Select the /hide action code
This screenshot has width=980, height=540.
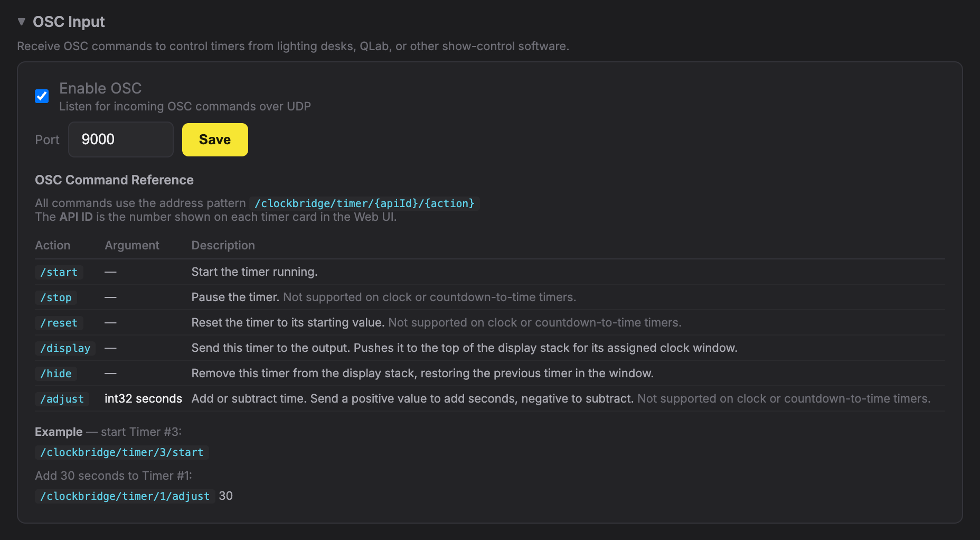[56, 374]
